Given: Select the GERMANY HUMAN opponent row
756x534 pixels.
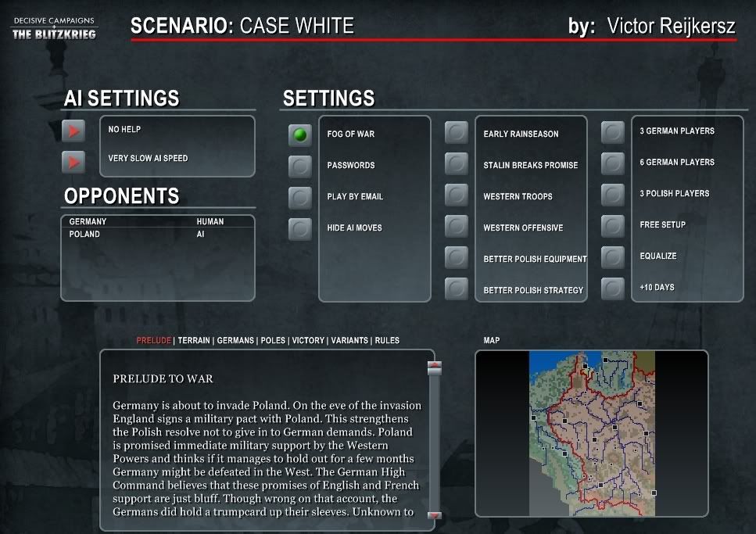Looking at the screenshot, I should (158, 221).
